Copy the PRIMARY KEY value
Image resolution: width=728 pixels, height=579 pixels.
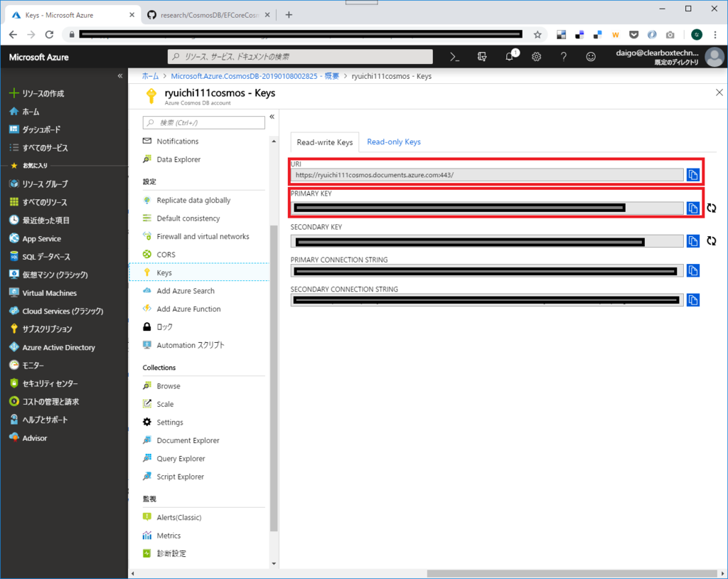pyautogui.click(x=692, y=208)
